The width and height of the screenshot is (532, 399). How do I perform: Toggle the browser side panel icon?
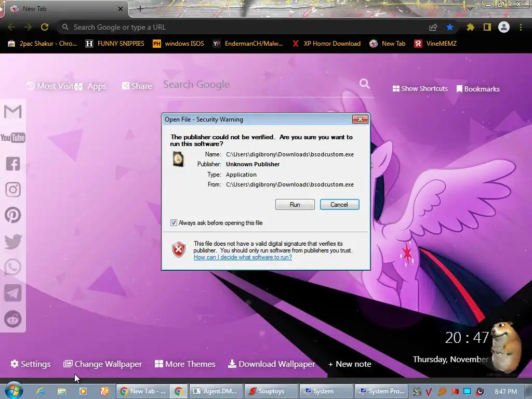click(x=487, y=27)
